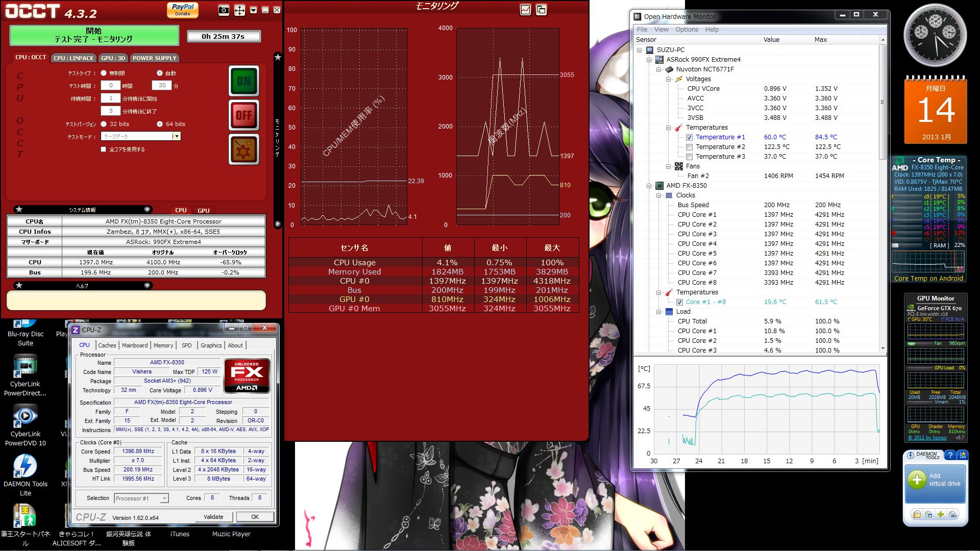Open the CyberLink PowerDVD 10 desktop icon
The image size is (980, 551).
26,427
